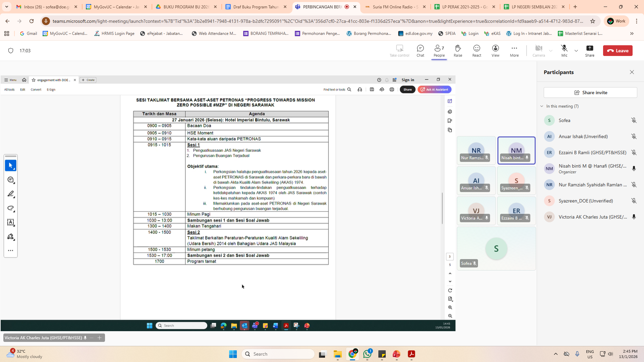Screen dimensions: 644x362
Task: Open the Mic options dropdown arrow
Action: coord(576,51)
